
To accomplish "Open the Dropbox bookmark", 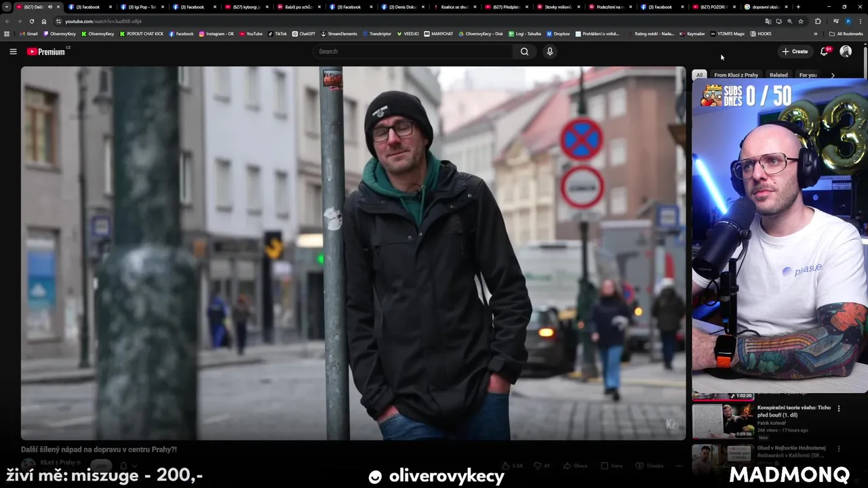I will [x=558, y=34].
